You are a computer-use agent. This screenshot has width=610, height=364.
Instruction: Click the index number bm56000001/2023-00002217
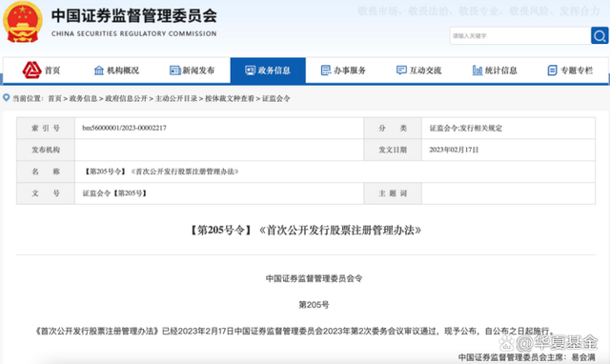click(125, 128)
